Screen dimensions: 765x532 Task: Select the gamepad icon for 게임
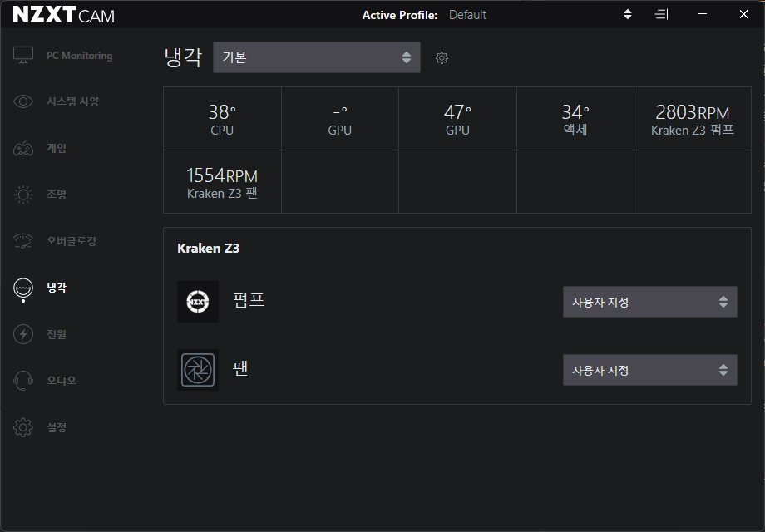[x=23, y=148]
